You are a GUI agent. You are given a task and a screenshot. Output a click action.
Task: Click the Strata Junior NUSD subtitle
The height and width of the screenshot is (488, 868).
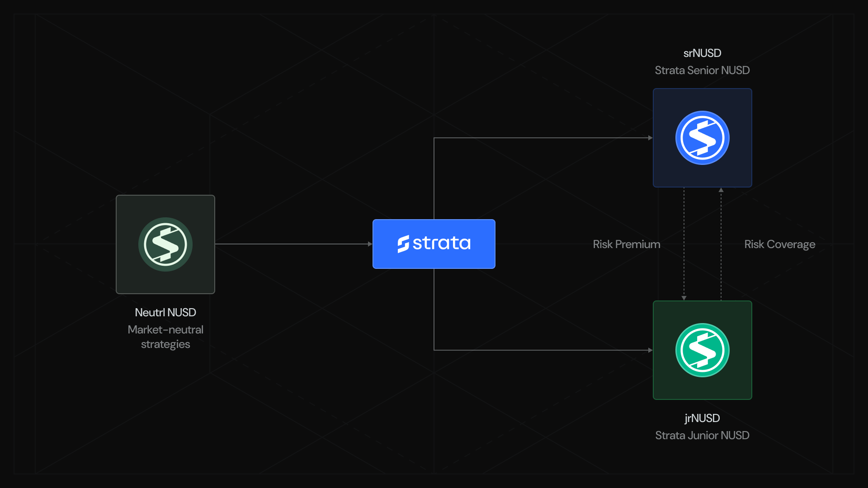pos(702,436)
